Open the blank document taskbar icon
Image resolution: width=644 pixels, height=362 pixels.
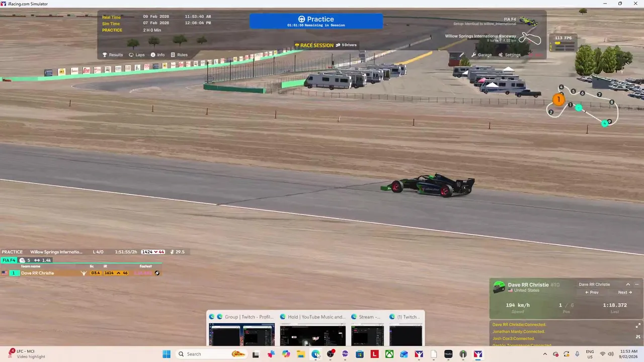434,354
